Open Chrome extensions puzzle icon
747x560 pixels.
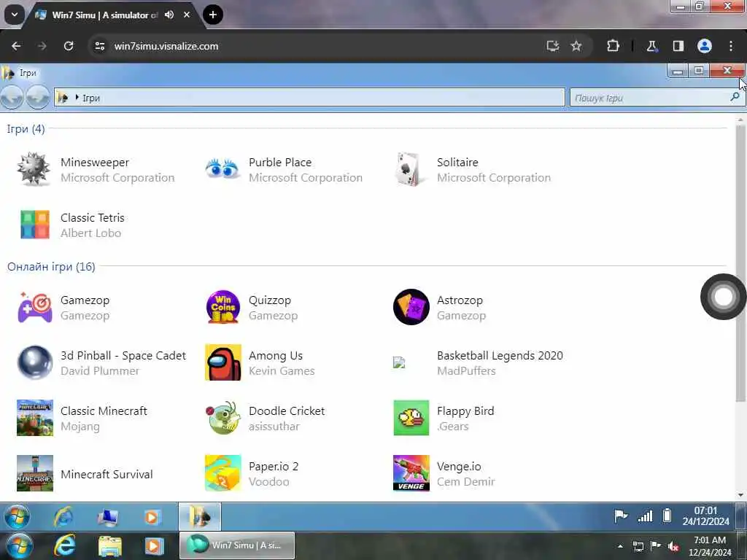[613, 46]
